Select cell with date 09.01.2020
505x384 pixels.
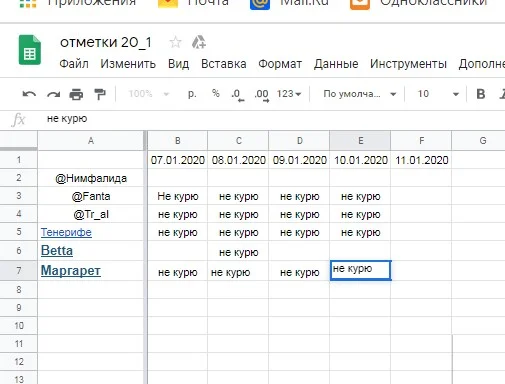click(x=300, y=160)
